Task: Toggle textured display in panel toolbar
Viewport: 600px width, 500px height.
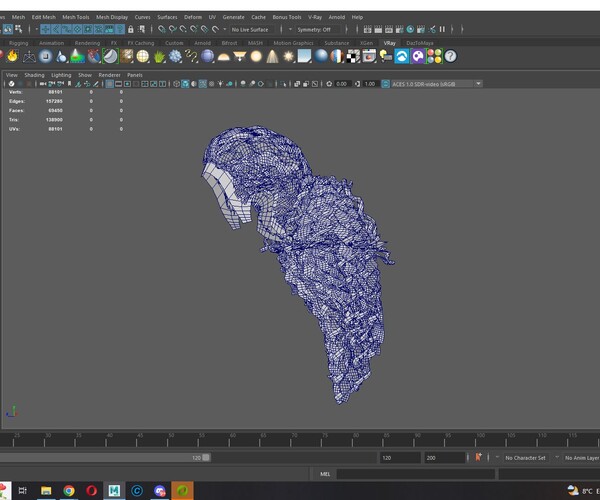Action: click(212, 84)
